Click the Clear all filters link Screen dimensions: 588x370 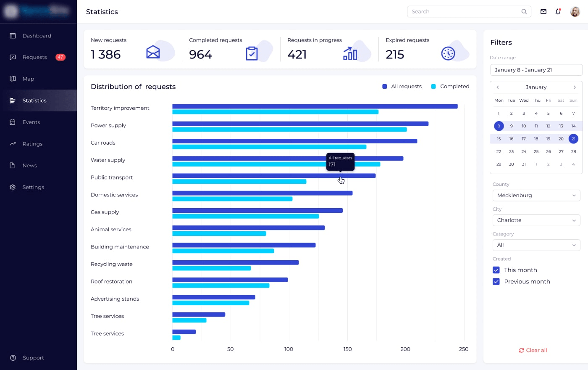coord(533,350)
